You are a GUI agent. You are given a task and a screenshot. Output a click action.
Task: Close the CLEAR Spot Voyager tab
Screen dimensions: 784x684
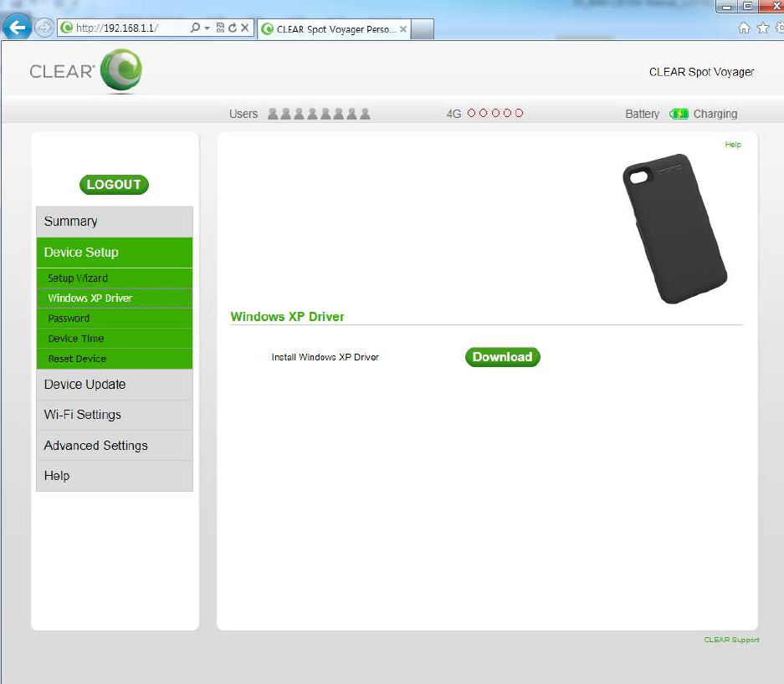tap(403, 29)
